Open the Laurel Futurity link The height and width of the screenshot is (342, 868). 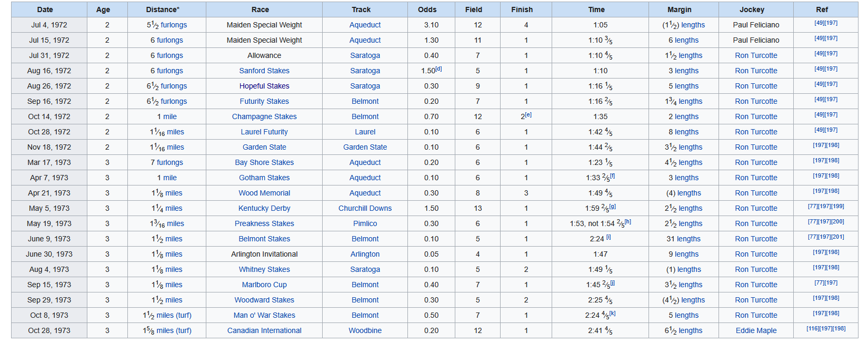coord(264,132)
